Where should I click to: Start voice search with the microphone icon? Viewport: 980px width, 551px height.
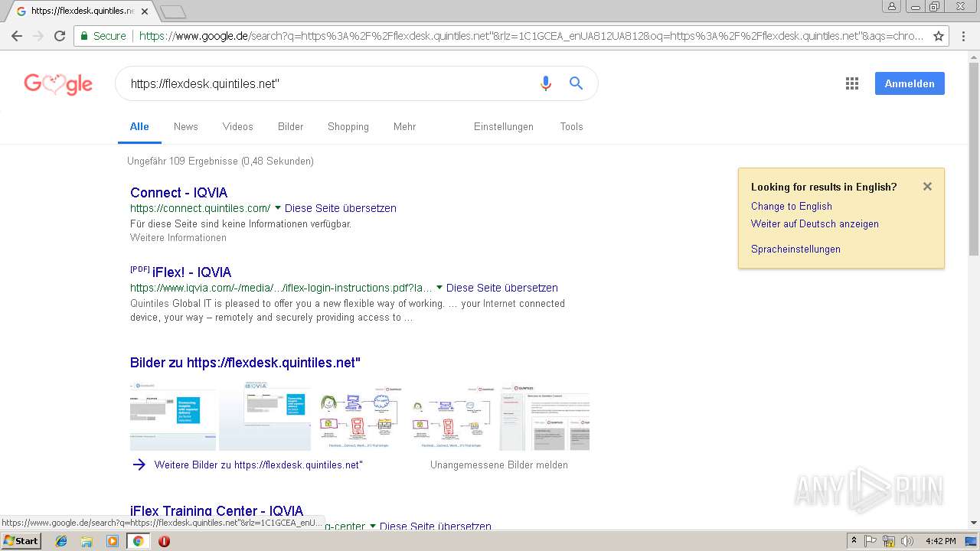pos(546,83)
